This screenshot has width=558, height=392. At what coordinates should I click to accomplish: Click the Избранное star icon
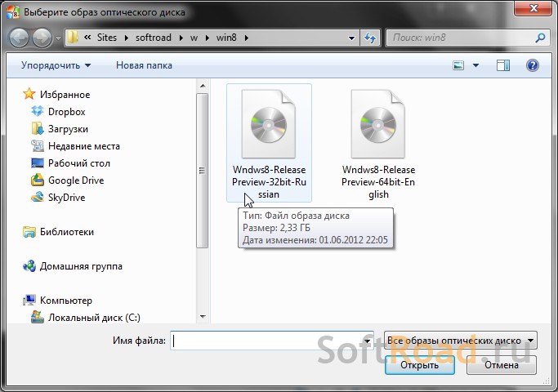[29, 94]
